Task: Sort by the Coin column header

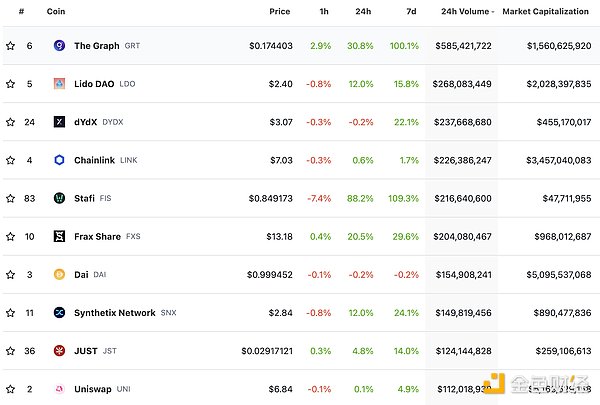Action: click(x=56, y=12)
